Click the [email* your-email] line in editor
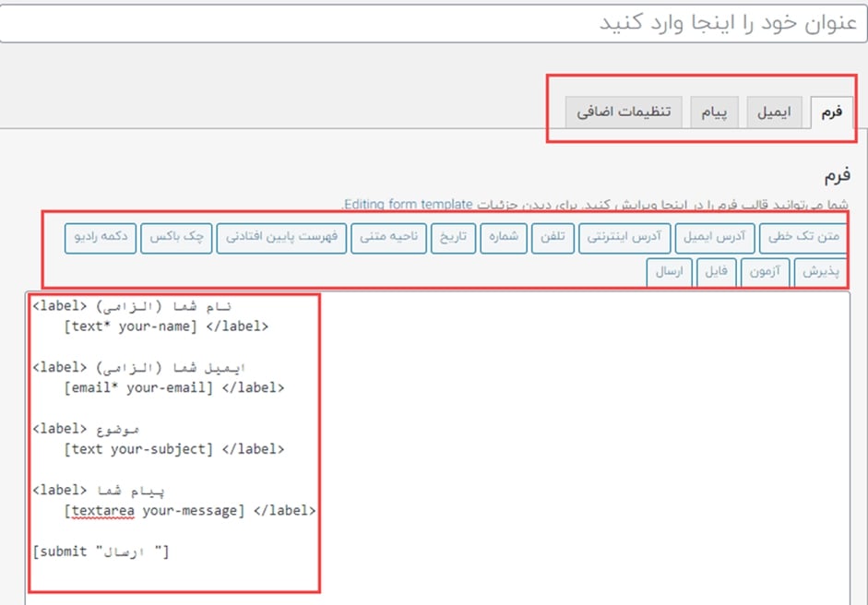The width and height of the screenshot is (868, 605). coord(173,388)
